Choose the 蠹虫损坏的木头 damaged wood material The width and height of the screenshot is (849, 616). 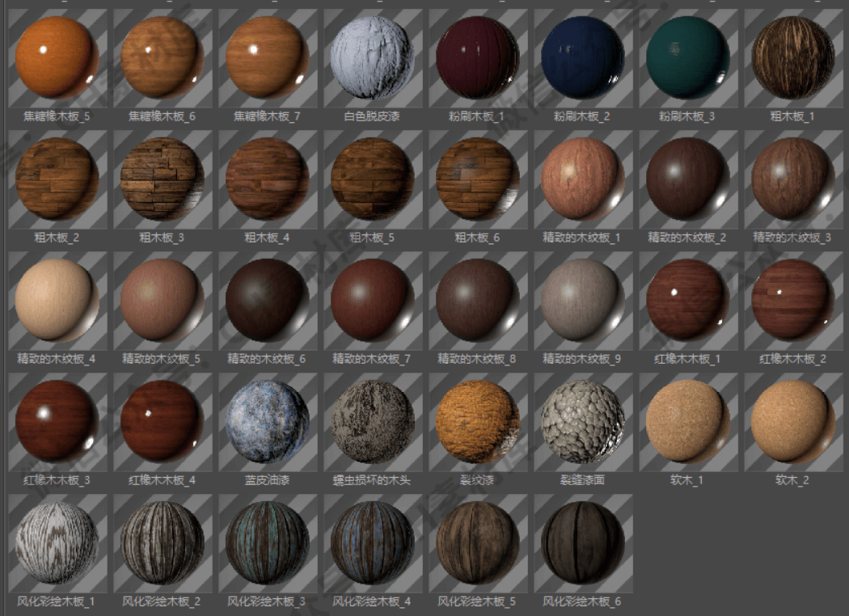pos(372,421)
